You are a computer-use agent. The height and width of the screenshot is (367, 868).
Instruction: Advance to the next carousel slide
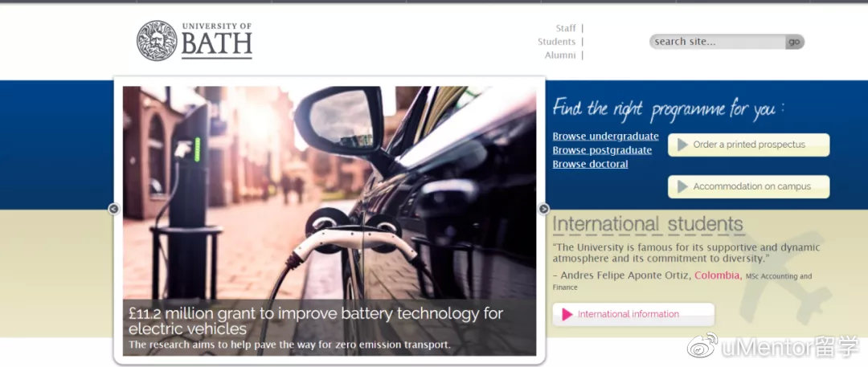pyautogui.click(x=544, y=209)
